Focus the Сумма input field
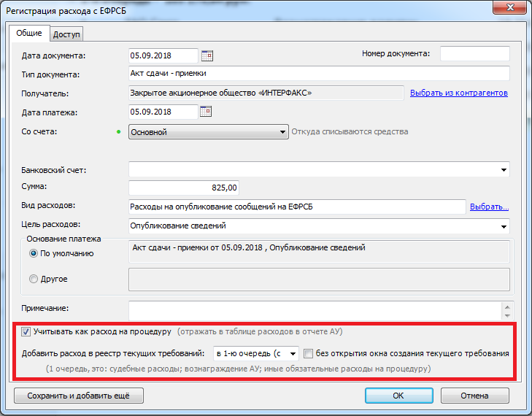 click(x=184, y=188)
